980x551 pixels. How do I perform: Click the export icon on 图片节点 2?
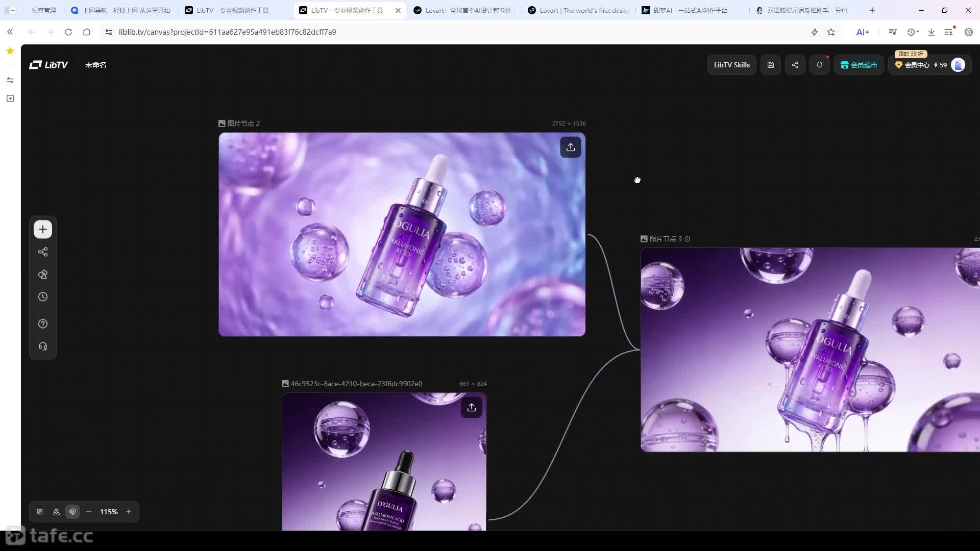coord(571,147)
